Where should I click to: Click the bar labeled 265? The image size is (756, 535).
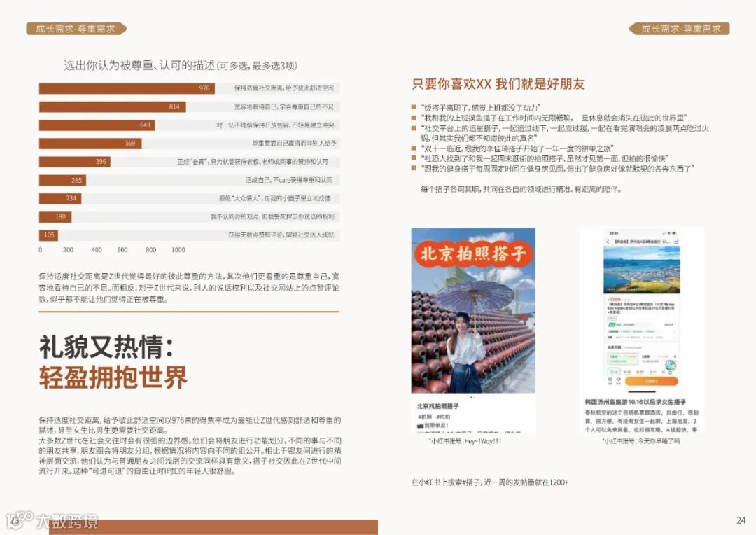63,180
